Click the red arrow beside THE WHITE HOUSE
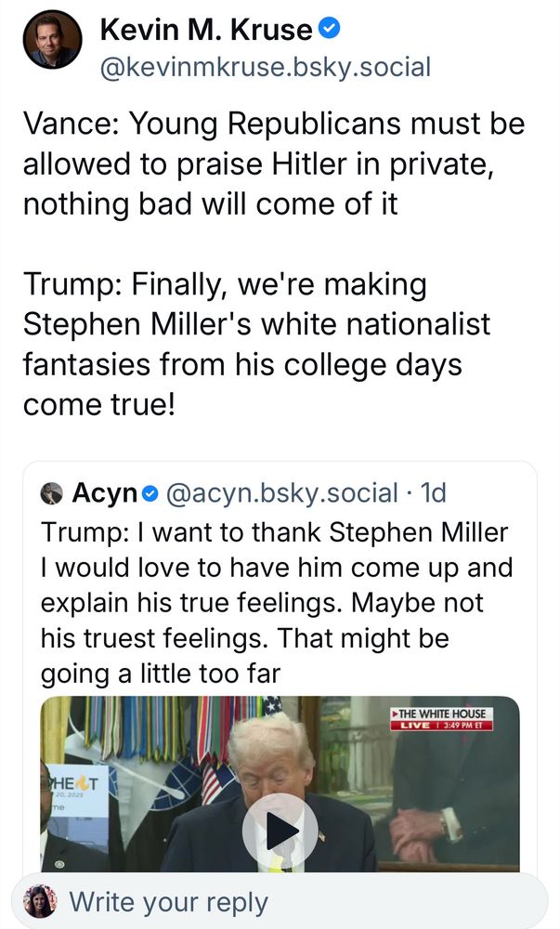Screen dimensions: 560x929 (x=396, y=713)
